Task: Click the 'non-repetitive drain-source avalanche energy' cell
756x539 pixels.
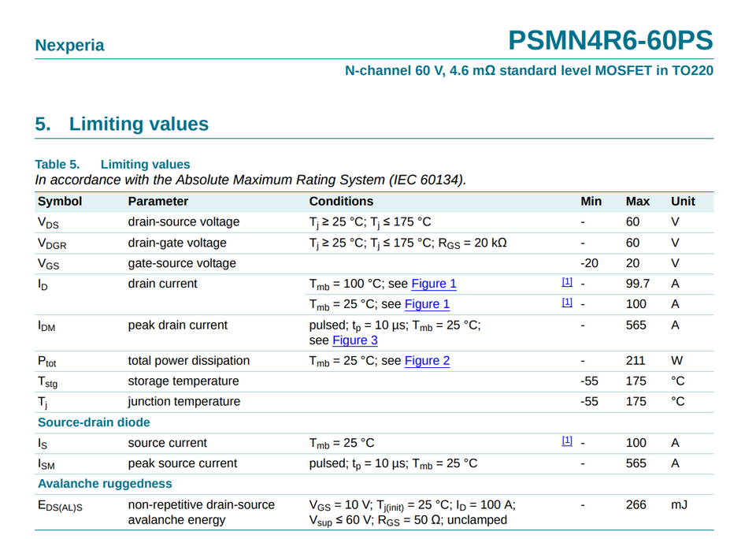Action: (201, 512)
